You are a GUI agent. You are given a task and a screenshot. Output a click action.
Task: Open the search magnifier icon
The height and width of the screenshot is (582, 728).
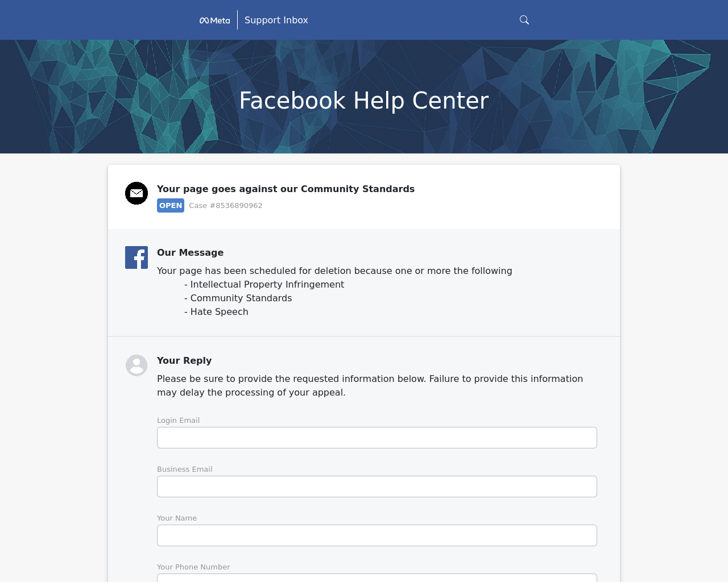click(524, 20)
